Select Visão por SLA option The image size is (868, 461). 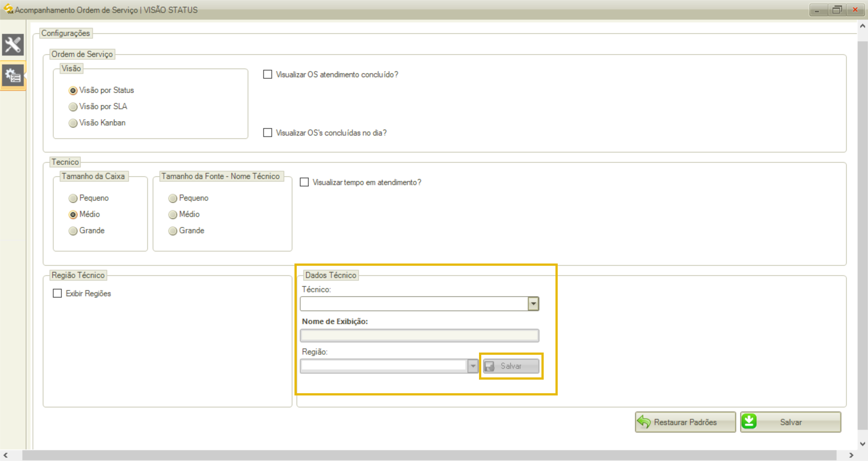pos(73,107)
